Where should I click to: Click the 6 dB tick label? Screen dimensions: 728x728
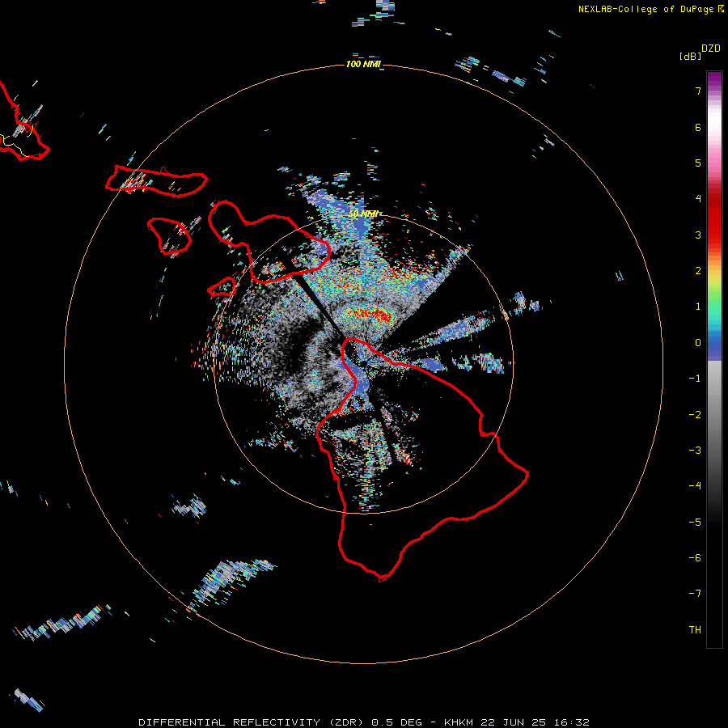[x=698, y=127]
